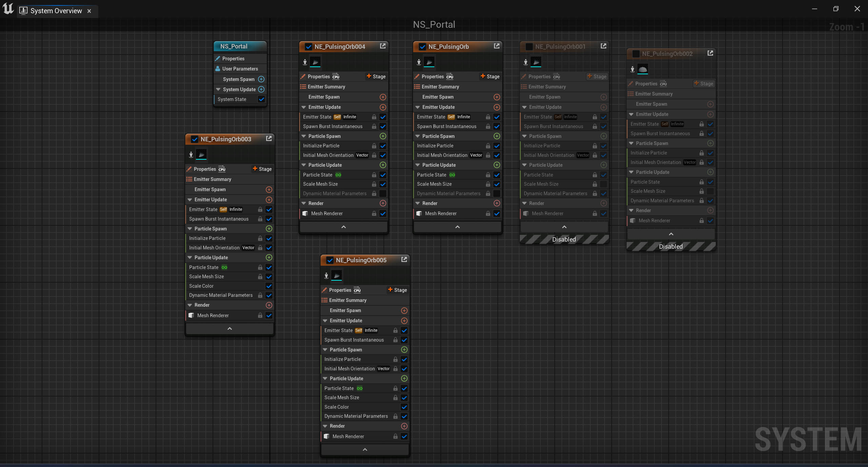This screenshot has height=467, width=868.
Task: Open NE_PulsingOrb003 emitter external link icon
Action: (x=269, y=139)
